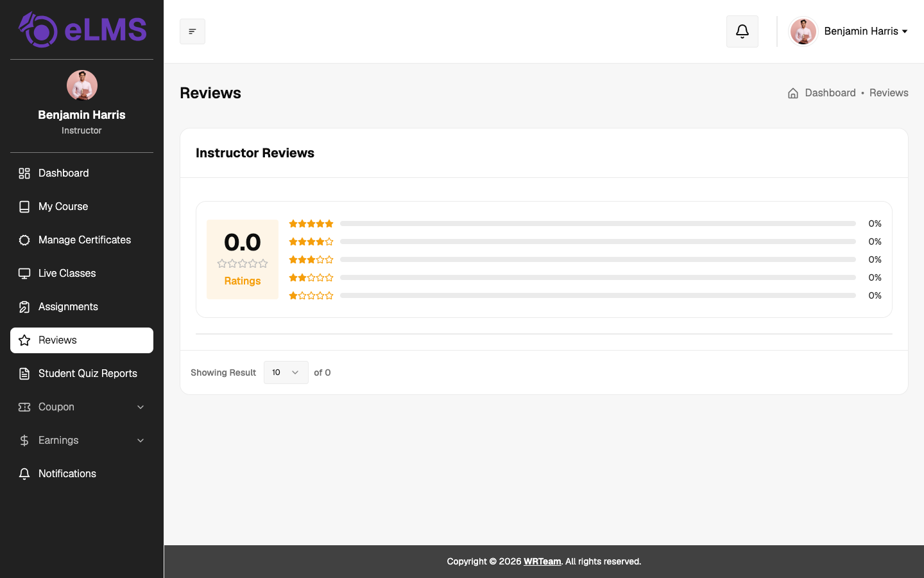Click the eLMS logo in sidebar
This screenshot has height=578, width=924.
tap(82, 30)
